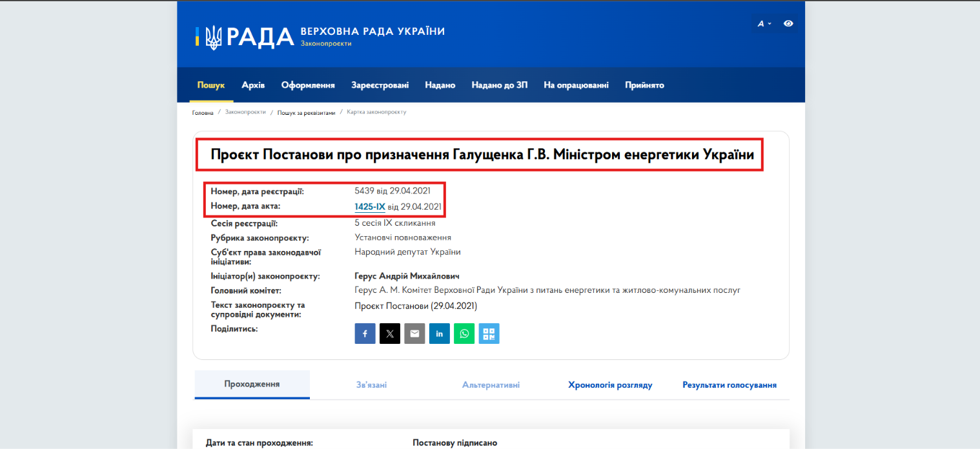980x449 pixels.
Task: Click the Верховна Рада України header title
Action: 373,31
